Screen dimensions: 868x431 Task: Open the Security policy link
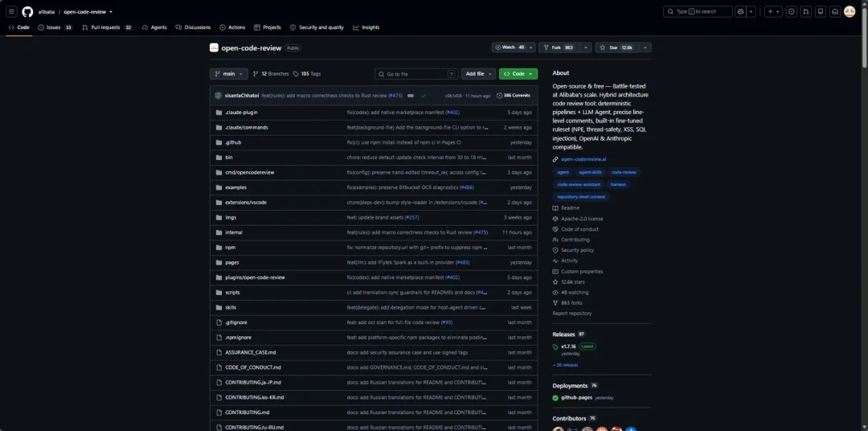tap(574, 250)
